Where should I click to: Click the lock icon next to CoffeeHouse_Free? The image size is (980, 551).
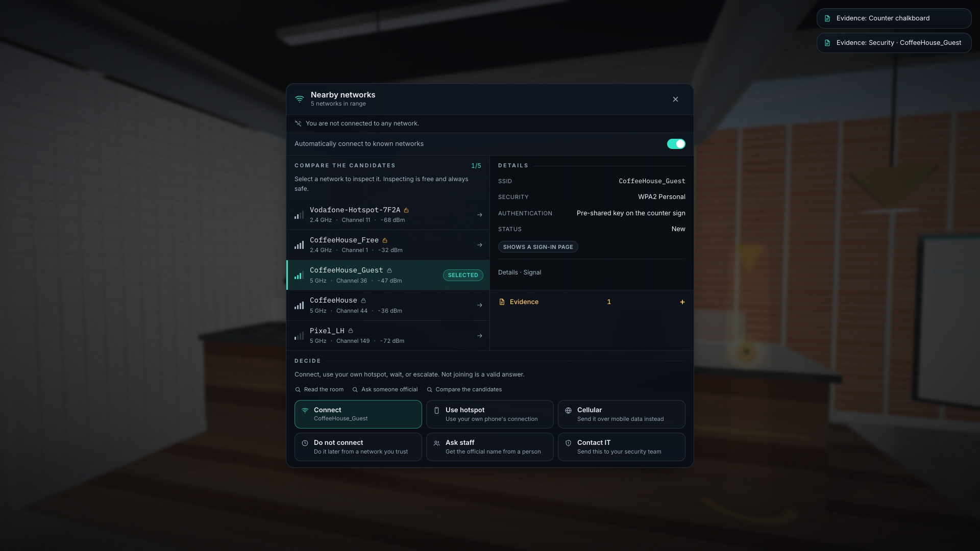tap(385, 240)
